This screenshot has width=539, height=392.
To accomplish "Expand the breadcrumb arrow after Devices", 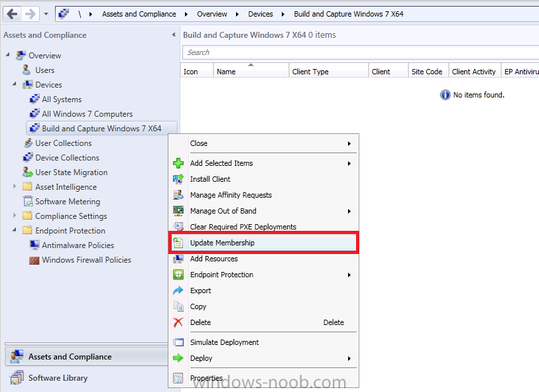I will point(283,14).
